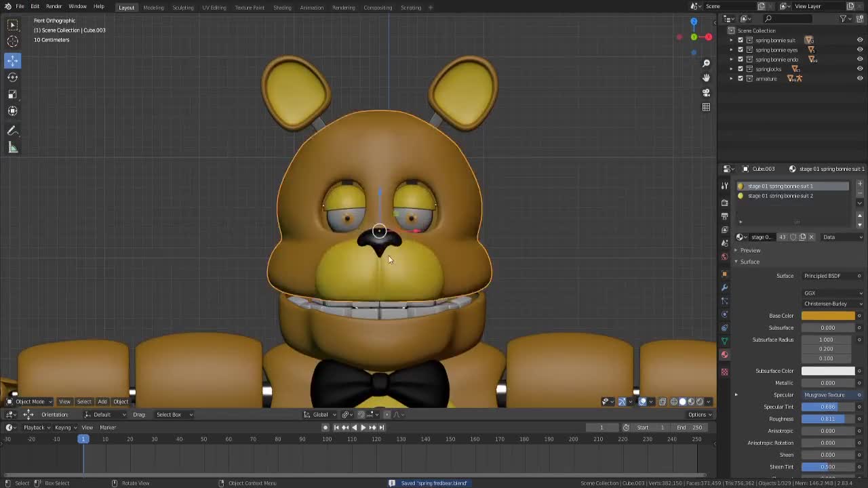This screenshot has width=868, height=488.
Task: Expand the springlocks collection tree
Action: pos(731,69)
